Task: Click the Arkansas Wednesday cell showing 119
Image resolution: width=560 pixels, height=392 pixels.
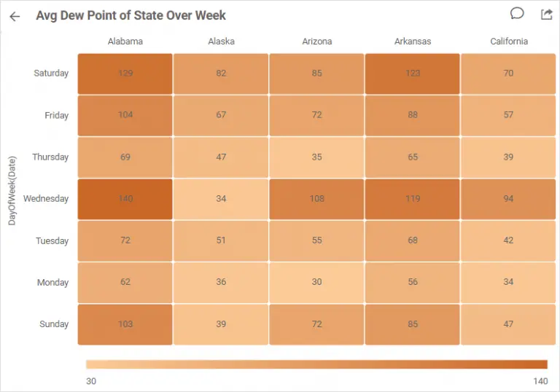Action: (x=413, y=199)
